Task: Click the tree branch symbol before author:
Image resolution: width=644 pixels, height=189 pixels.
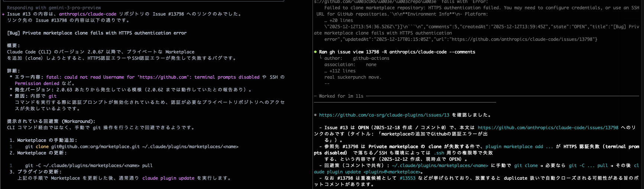Action: [321, 58]
